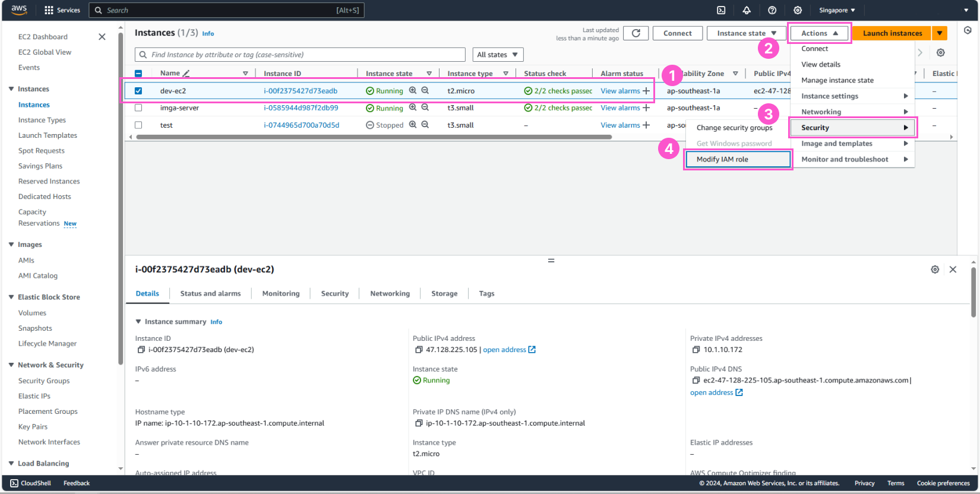Zoom in filter on imga-server Running state
Image resolution: width=980 pixels, height=494 pixels.
click(x=413, y=107)
